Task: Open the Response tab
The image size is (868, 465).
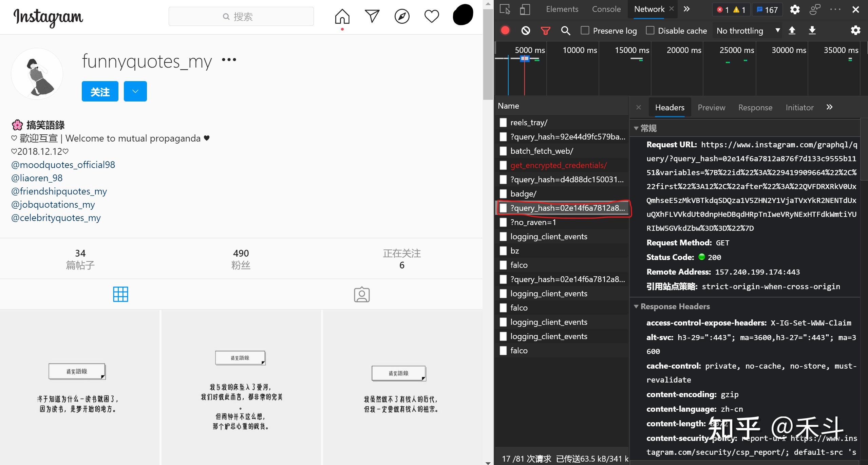Action: 755,108
